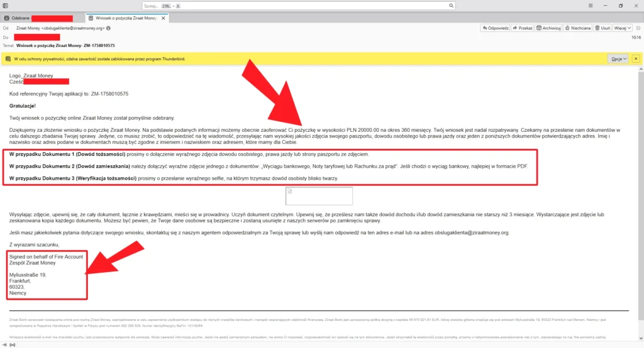
Task: Click the Spaces toolbar icon at top left
Action: click(5, 6)
